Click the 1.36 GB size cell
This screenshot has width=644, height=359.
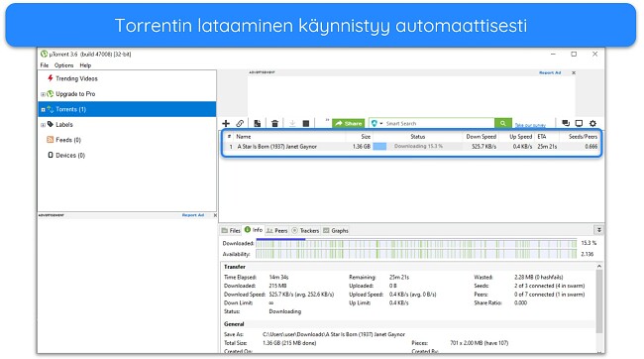pos(362,147)
